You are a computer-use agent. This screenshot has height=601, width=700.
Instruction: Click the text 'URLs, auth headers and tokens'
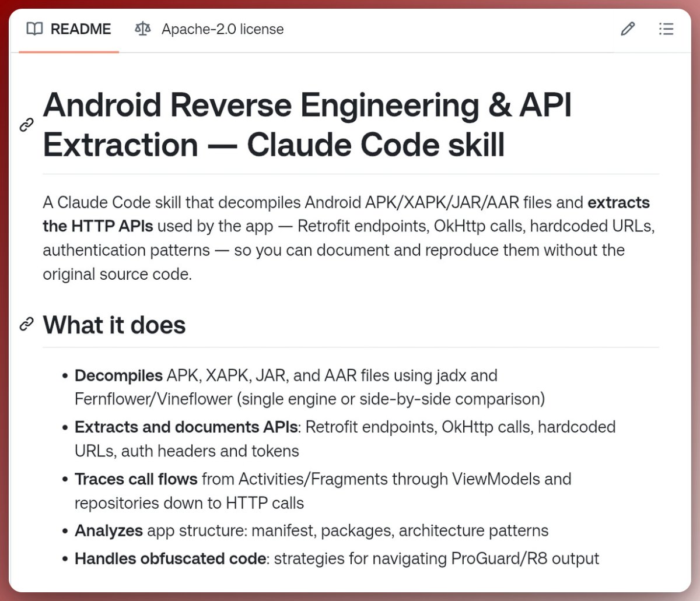point(187,451)
